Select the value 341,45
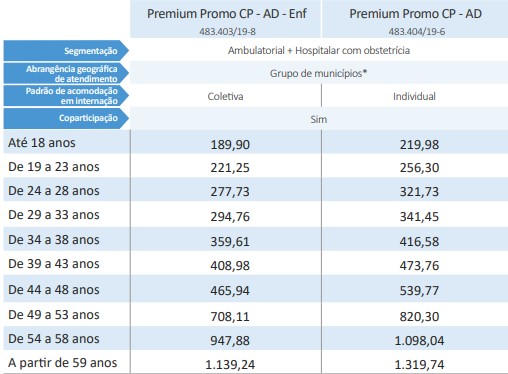The image size is (508, 374). tap(419, 217)
